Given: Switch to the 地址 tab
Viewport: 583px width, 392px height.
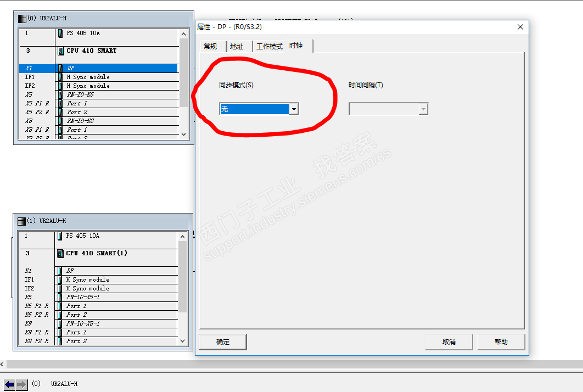Looking at the screenshot, I should (237, 47).
